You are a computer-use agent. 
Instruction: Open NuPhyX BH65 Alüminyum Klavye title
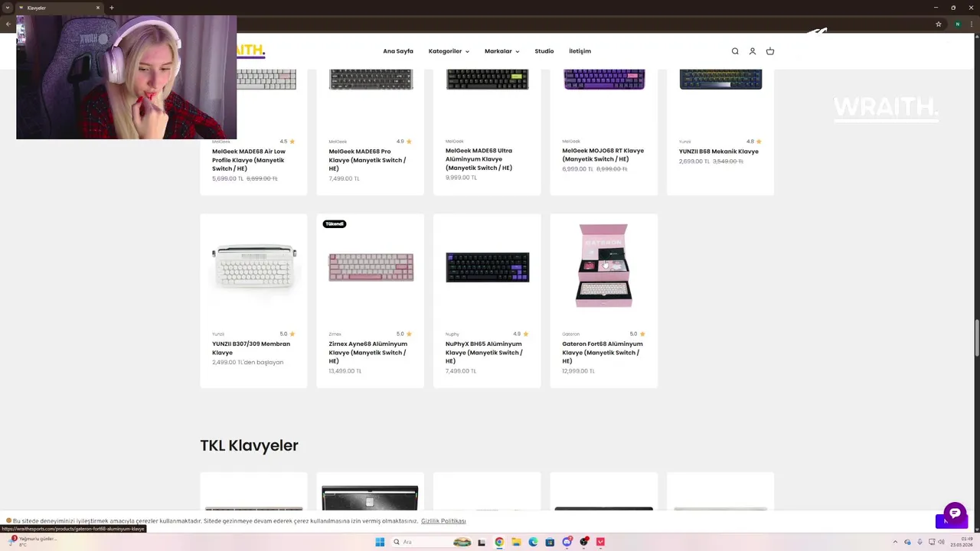pyautogui.click(x=484, y=353)
